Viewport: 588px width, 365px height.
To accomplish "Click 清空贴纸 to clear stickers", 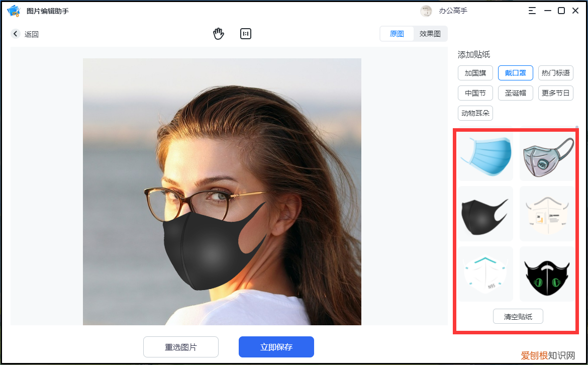I will [518, 316].
